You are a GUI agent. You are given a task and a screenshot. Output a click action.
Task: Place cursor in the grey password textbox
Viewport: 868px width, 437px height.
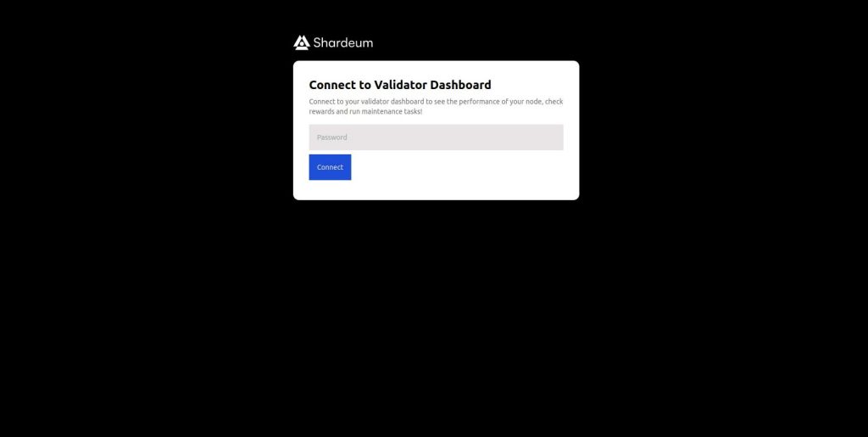(x=437, y=137)
